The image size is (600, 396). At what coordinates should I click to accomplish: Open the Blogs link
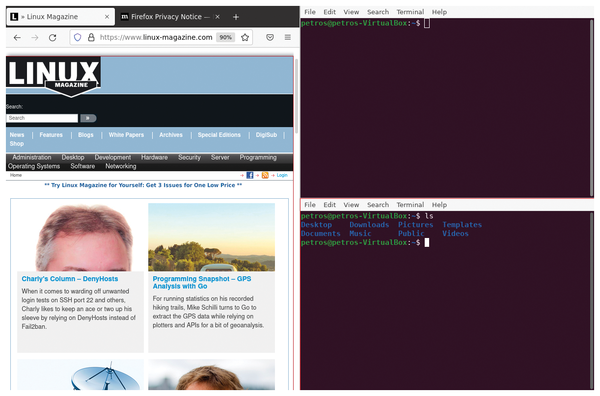pyautogui.click(x=86, y=135)
